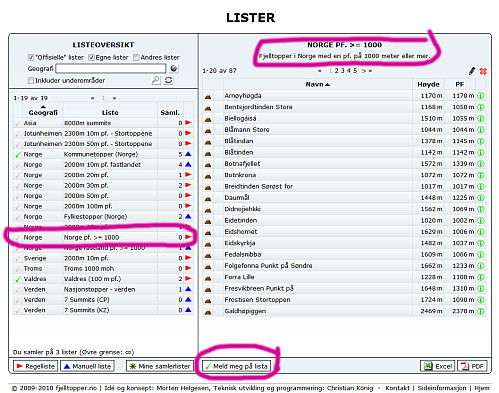The height and width of the screenshot is (393, 499).
Task: Select Breidtinden Sørøst for row
Action: point(344,187)
